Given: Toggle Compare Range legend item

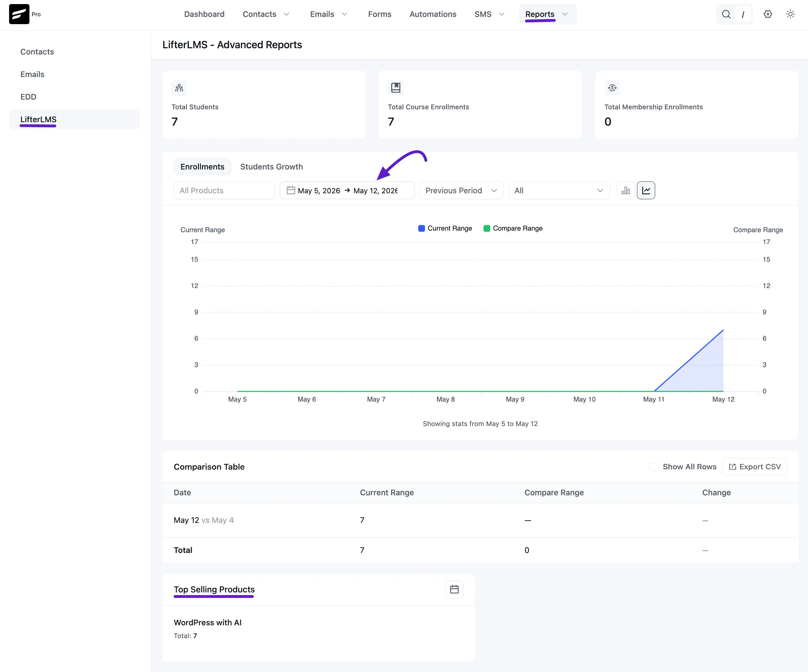Looking at the screenshot, I should 513,228.
